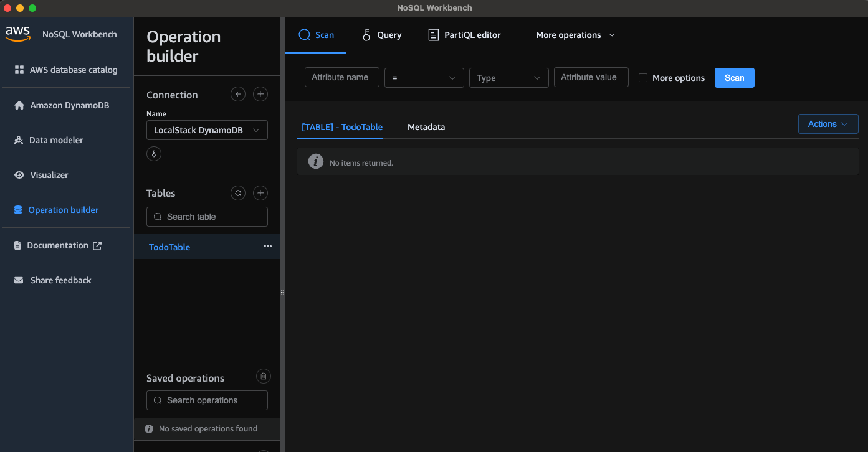Enable the More options checkbox
The width and height of the screenshot is (868, 452).
coord(643,78)
